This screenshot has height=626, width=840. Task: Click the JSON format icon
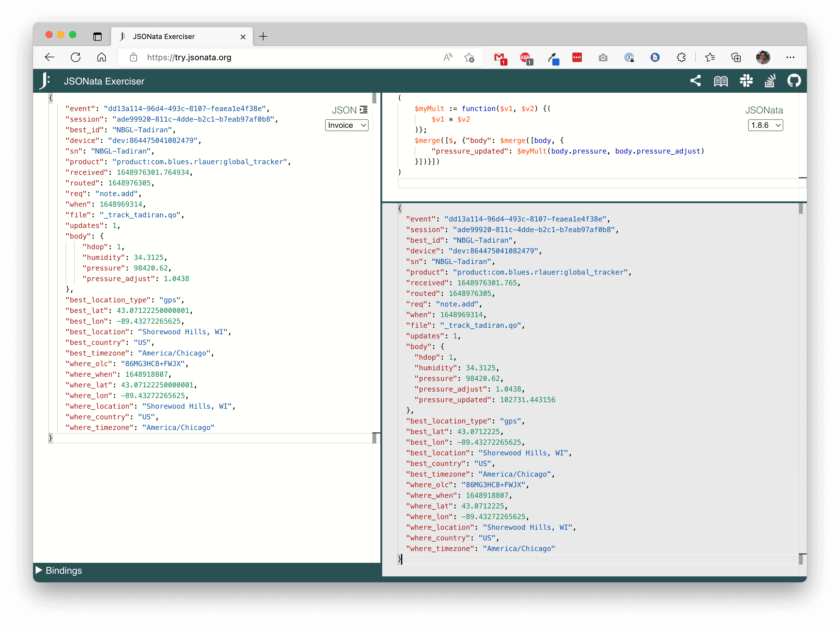tap(364, 110)
